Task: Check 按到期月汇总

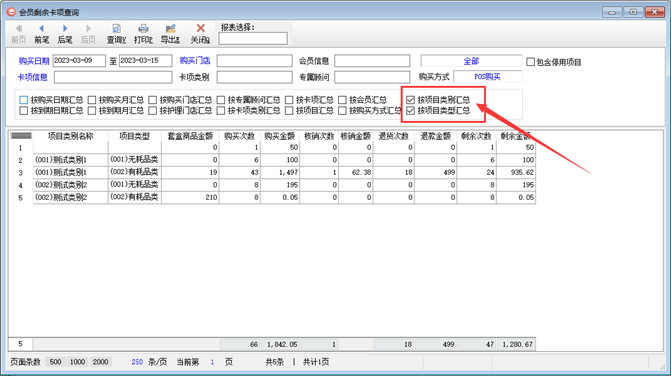Action: coord(92,111)
